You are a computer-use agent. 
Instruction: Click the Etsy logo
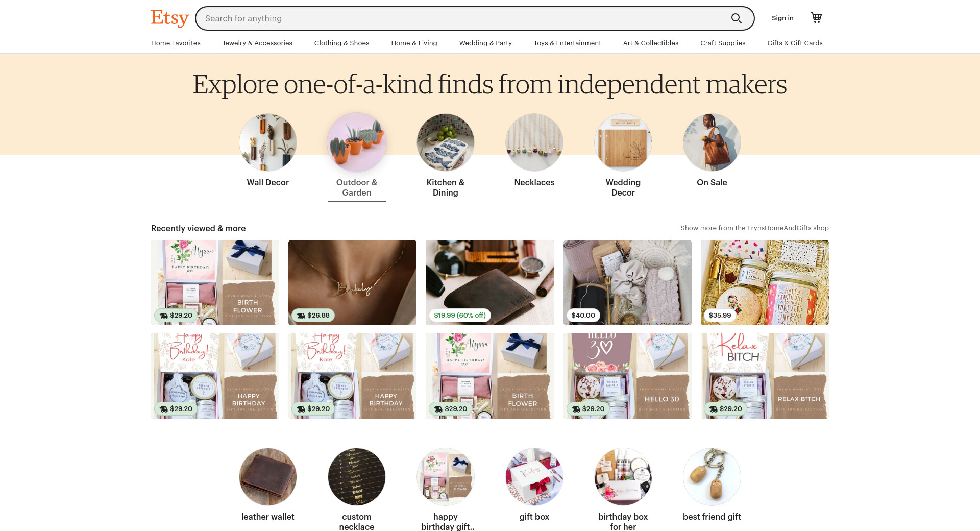pyautogui.click(x=170, y=18)
